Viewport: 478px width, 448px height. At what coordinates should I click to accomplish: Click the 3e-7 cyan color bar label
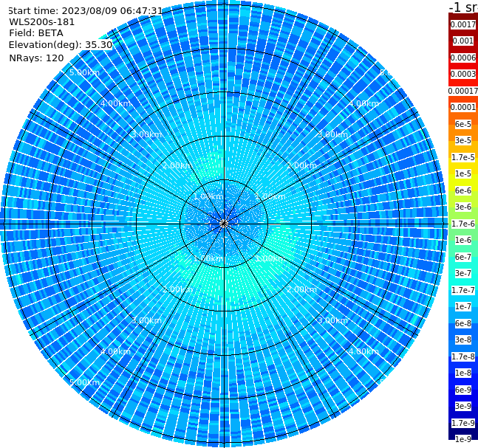point(463,273)
